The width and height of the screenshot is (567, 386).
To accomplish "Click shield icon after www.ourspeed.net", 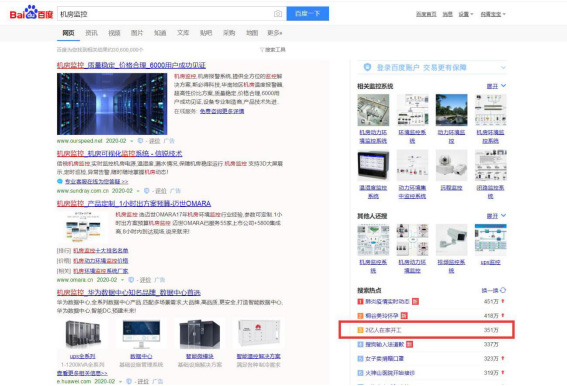I will 140,141.
